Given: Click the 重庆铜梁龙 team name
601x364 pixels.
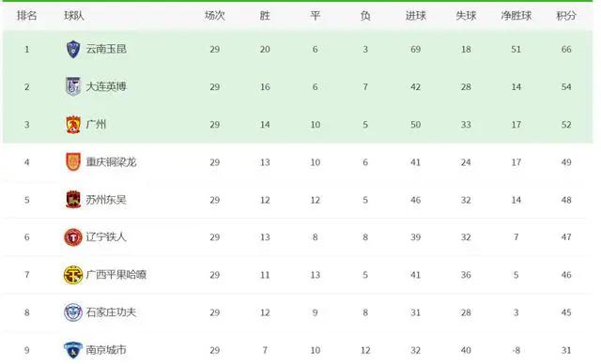Looking at the screenshot, I should tap(111, 162).
